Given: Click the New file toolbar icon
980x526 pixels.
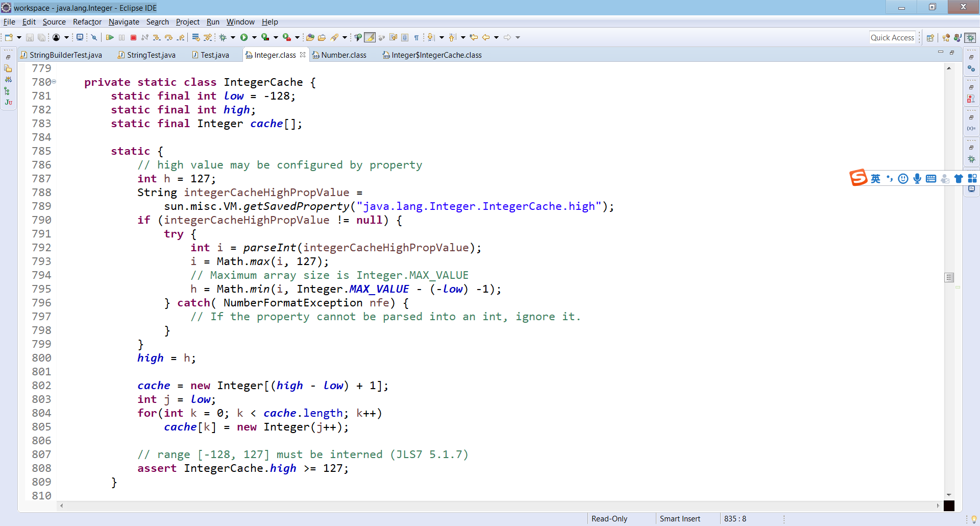Looking at the screenshot, I should pos(9,37).
